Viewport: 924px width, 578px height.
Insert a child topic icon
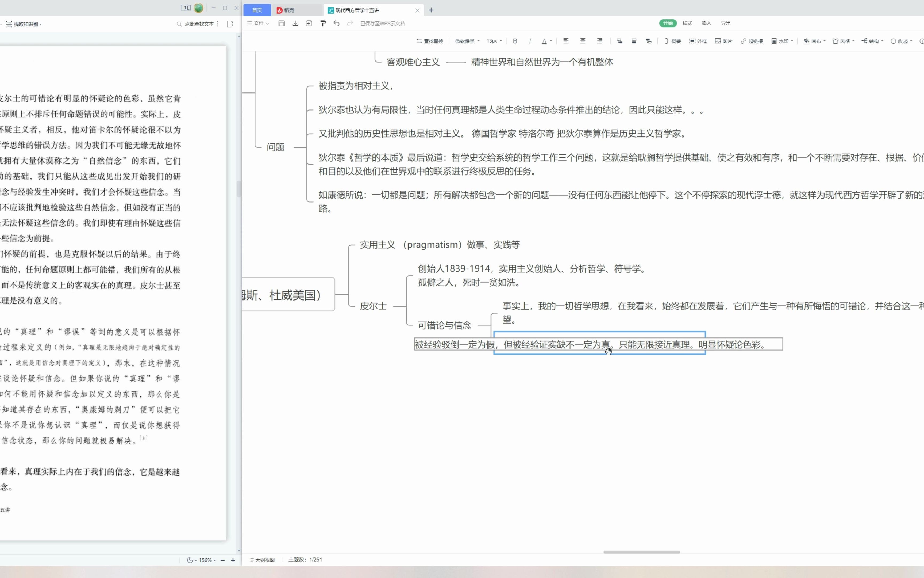click(x=619, y=41)
